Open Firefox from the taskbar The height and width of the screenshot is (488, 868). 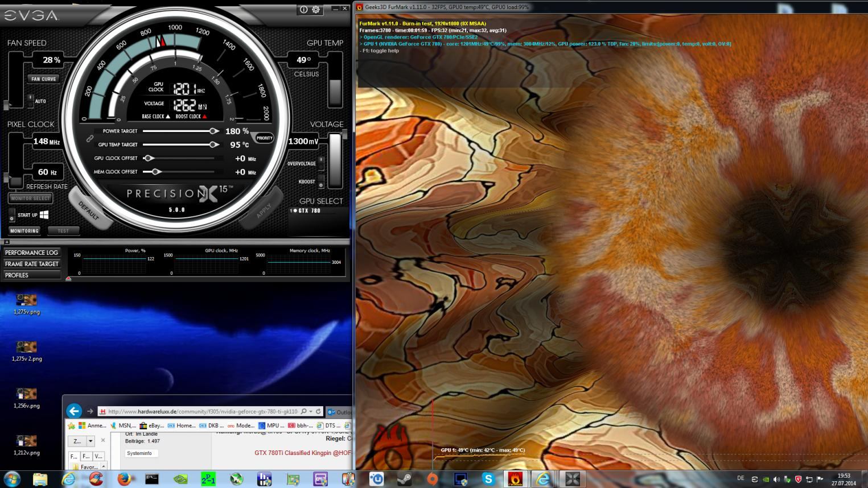(x=124, y=479)
